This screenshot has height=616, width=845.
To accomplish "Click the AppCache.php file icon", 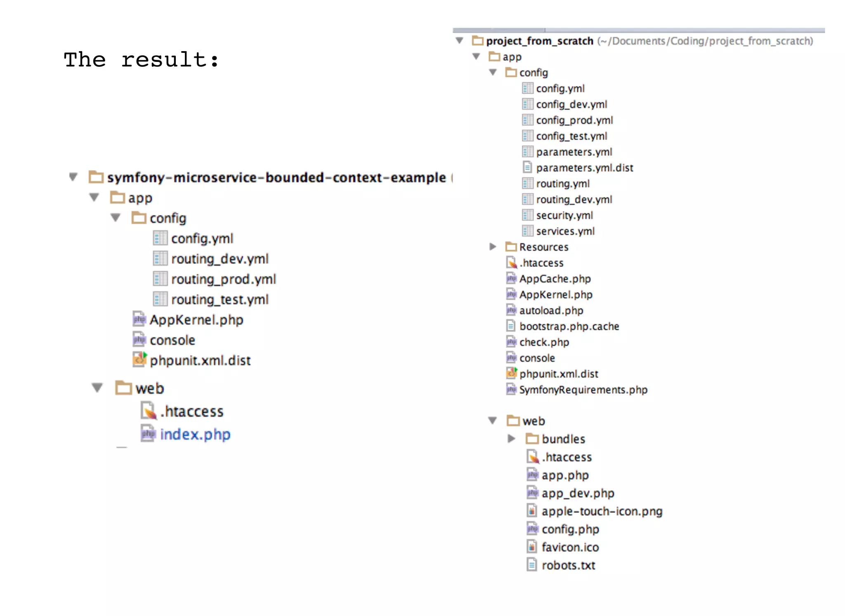I will [511, 278].
